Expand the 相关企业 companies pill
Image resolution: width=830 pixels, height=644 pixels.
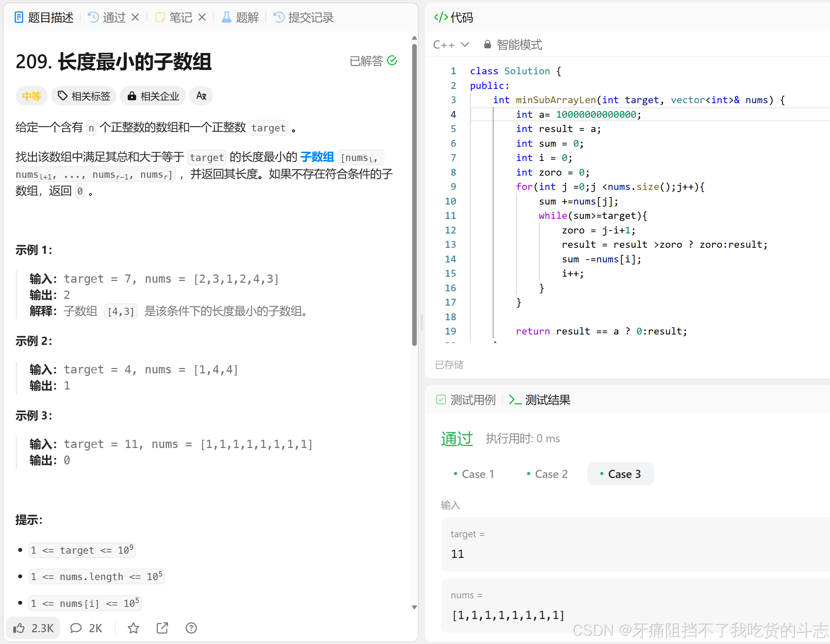tap(153, 96)
